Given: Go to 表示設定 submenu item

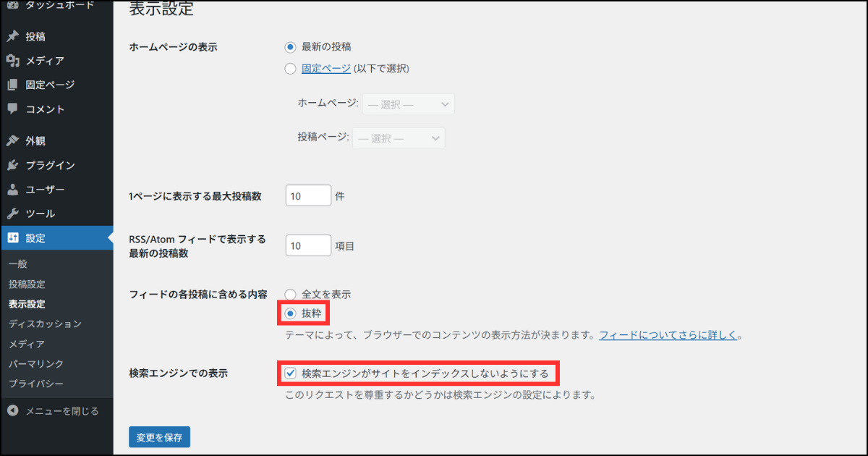Looking at the screenshot, I should (x=27, y=304).
